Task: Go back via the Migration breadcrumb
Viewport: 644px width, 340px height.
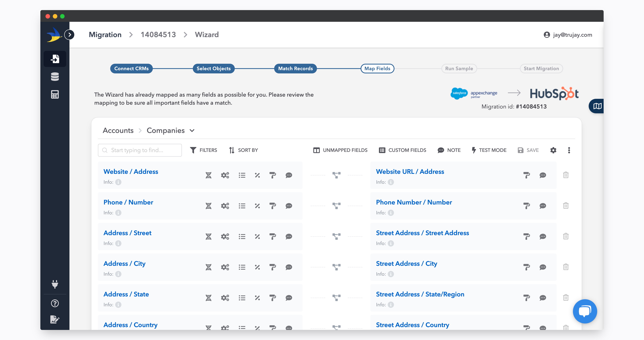Action: [x=105, y=34]
